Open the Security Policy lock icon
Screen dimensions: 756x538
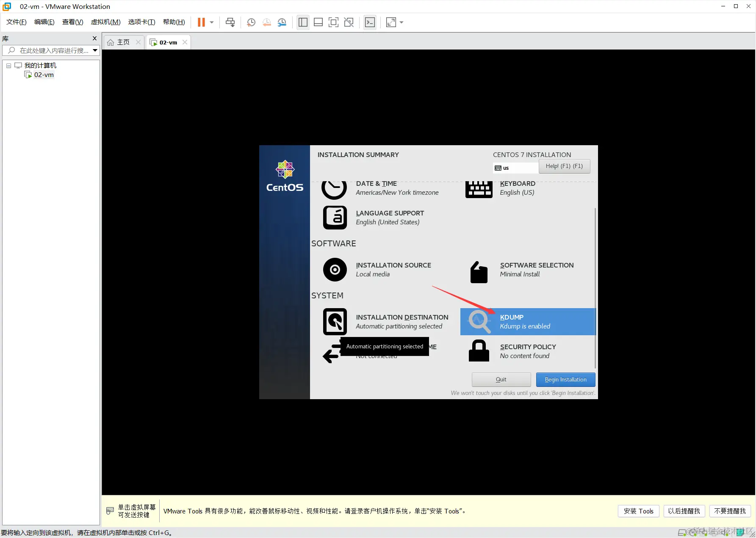[x=479, y=350]
